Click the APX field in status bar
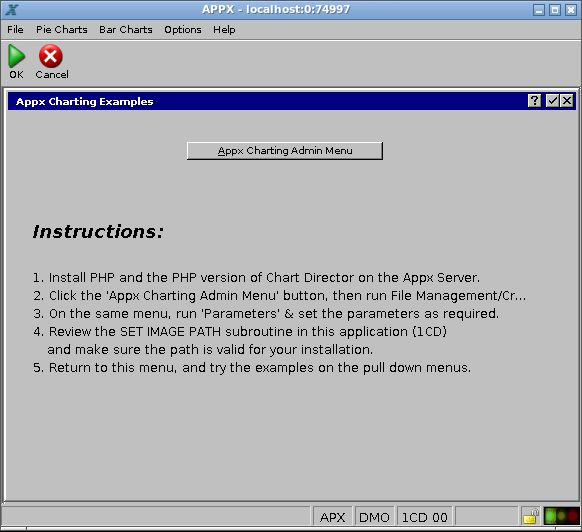Screen dimensions: 582x532 pyautogui.click(x=333, y=517)
